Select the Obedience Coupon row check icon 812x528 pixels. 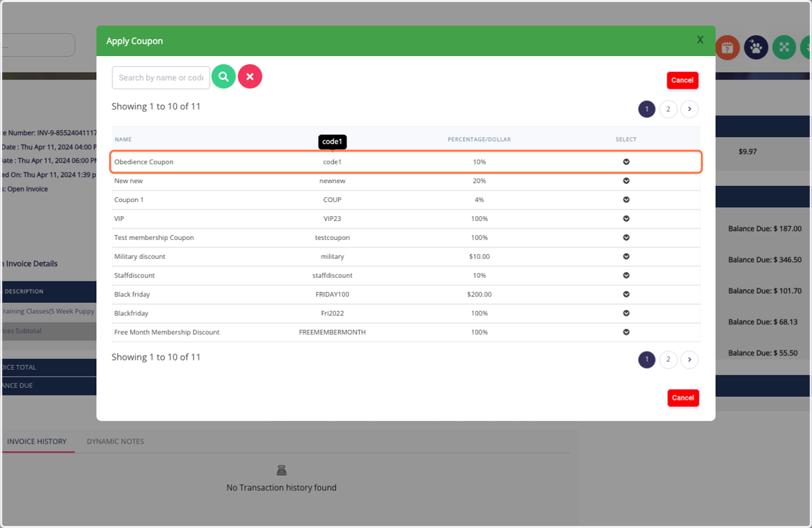(x=626, y=162)
